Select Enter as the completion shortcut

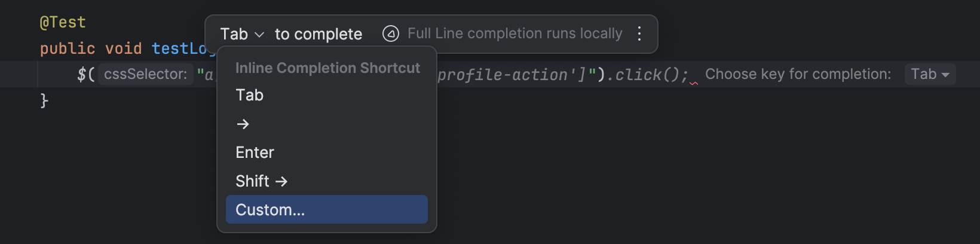pyautogui.click(x=255, y=152)
